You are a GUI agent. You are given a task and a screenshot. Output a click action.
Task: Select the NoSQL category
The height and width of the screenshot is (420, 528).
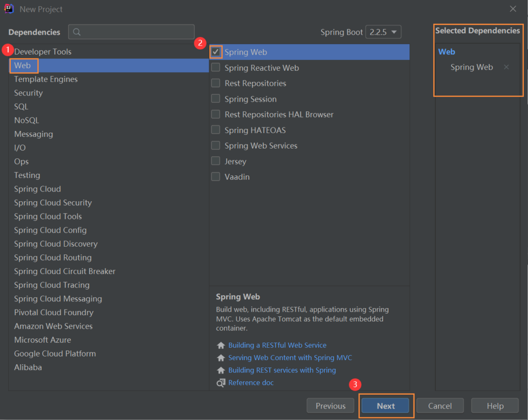point(109,120)
